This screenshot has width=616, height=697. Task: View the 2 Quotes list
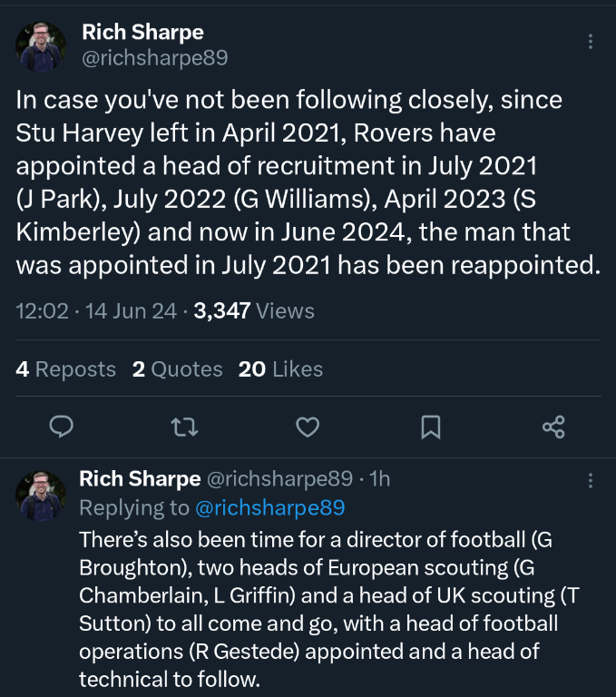click(177, 369)
